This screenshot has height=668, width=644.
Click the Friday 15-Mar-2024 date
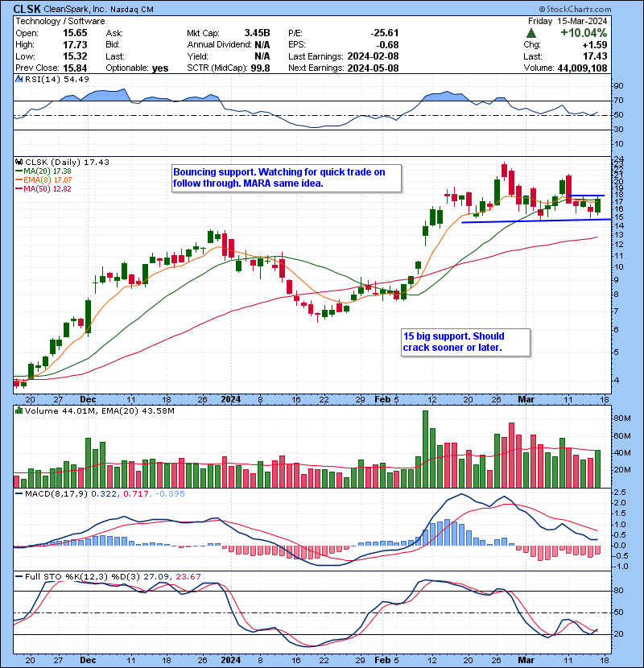click(x=568, y=21)
